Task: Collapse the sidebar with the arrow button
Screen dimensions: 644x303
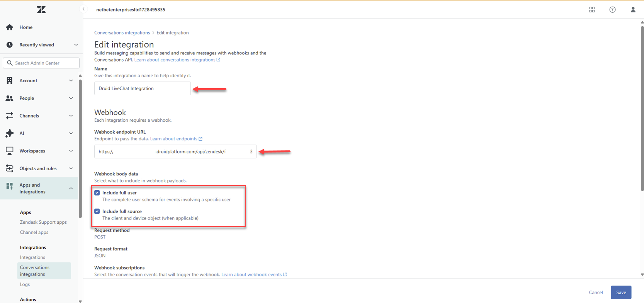Action: click(83, 9)
